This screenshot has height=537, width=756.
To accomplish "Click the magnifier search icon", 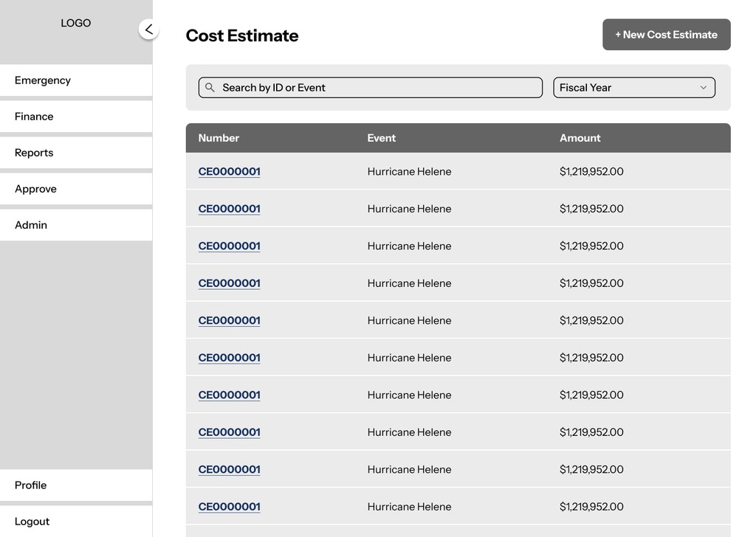I will tap(210, 87).
